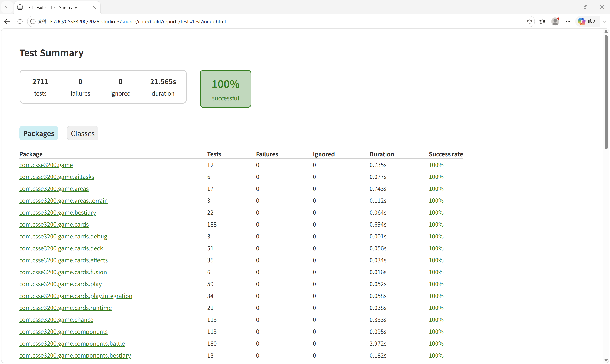Select the Test results browser tab
The width and height of the screenshot is (610, 364).
(57, 7)
